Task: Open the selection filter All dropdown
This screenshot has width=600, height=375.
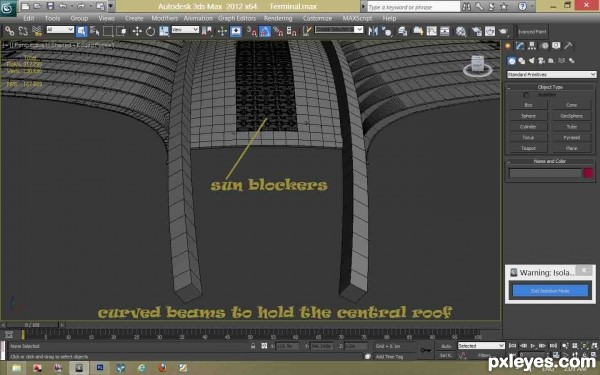Action: 60,29
